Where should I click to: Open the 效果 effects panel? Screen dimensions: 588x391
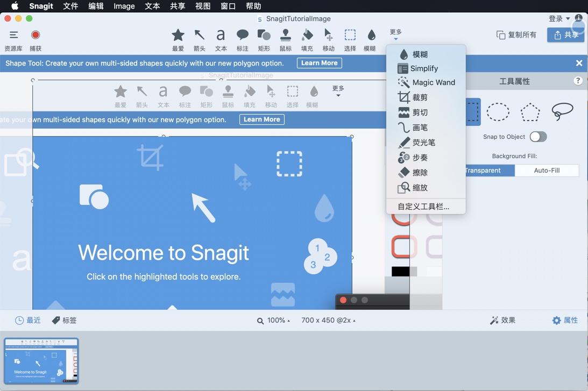click(502, 320)
